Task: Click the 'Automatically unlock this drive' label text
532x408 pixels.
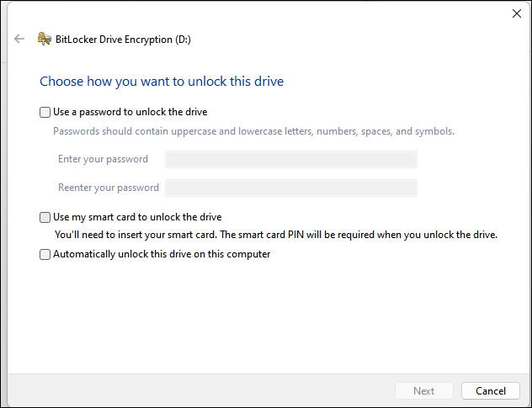Action: click(162, 254)
